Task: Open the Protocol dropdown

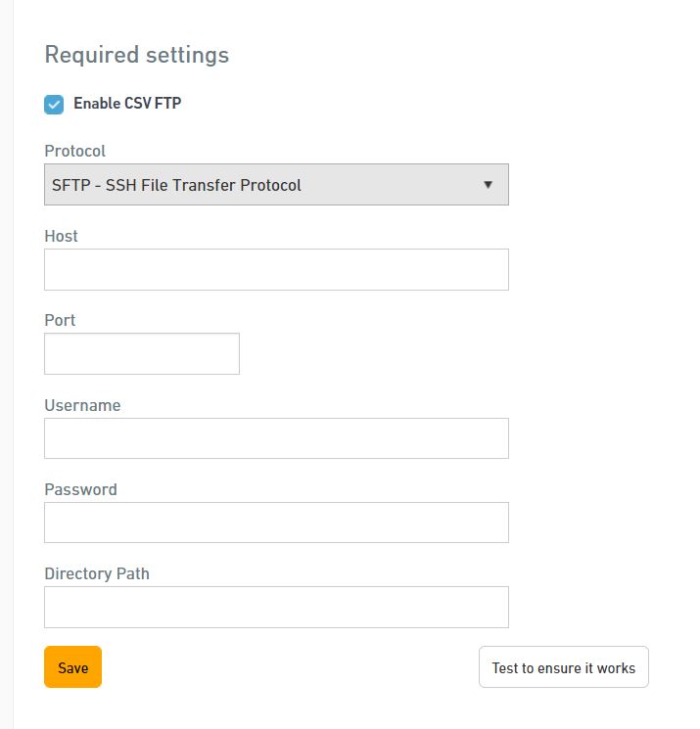Action: 276,185
